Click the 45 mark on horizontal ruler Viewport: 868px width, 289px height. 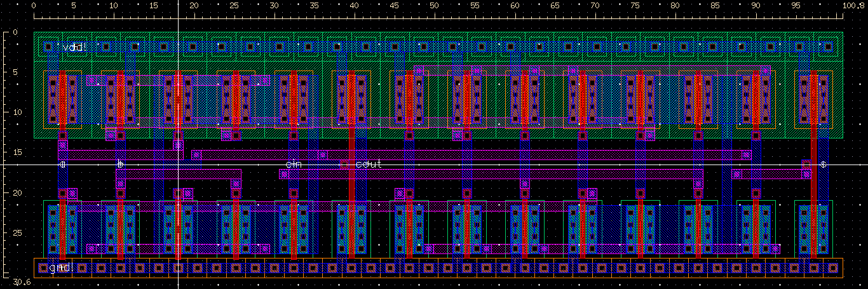394,6
